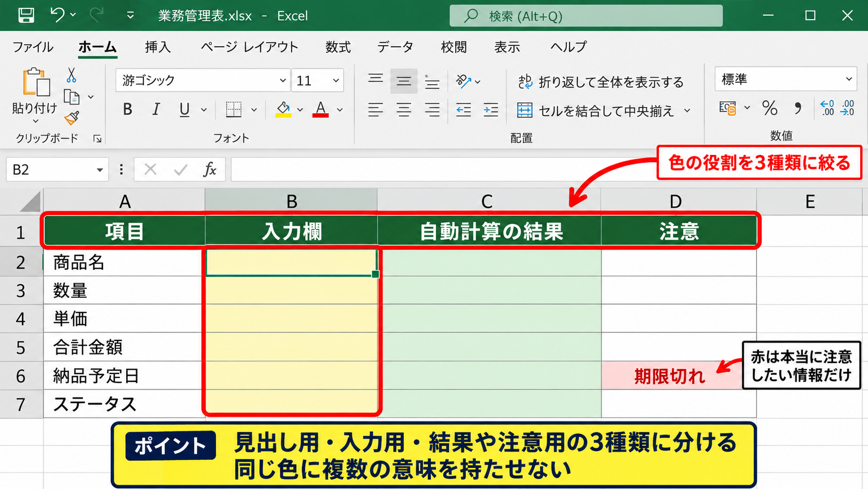Toggle Underline formatting
The height and width of the screenshot is (489, 868).
click(184, 110)
